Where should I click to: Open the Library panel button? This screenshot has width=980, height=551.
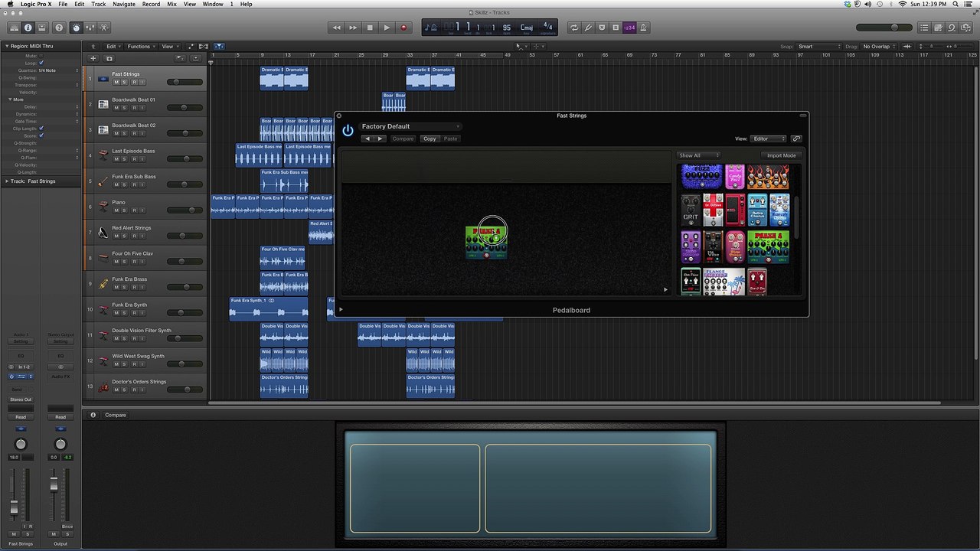coord(14,28)
